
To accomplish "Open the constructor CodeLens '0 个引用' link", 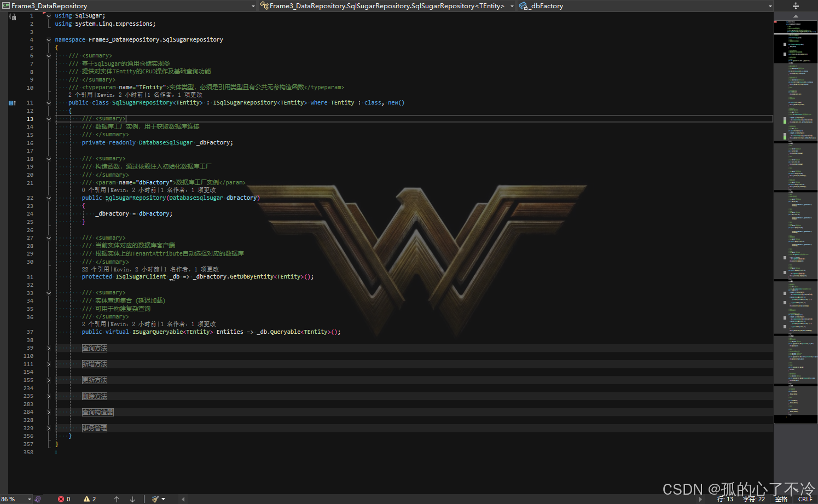I will (x=94, y=190).
